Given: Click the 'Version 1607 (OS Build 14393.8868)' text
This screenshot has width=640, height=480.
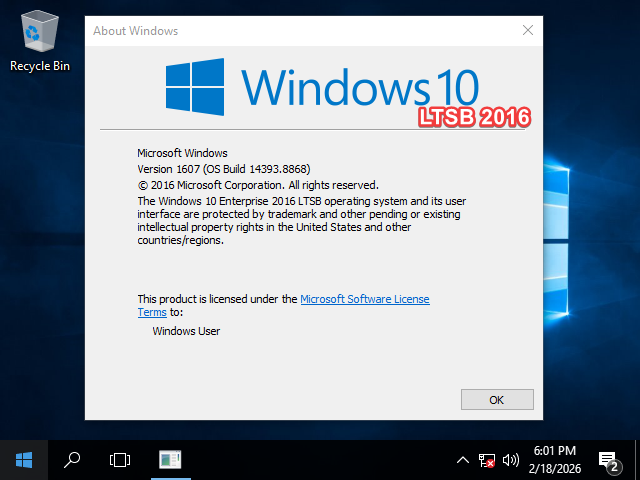Looking at the screenshot, I should click(224, 169).
